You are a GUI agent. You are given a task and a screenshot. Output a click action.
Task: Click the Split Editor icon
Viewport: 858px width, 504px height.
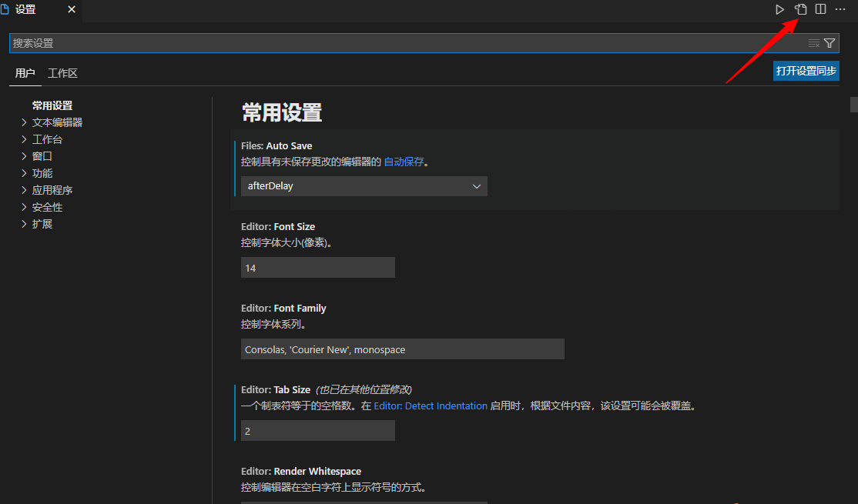820,9
